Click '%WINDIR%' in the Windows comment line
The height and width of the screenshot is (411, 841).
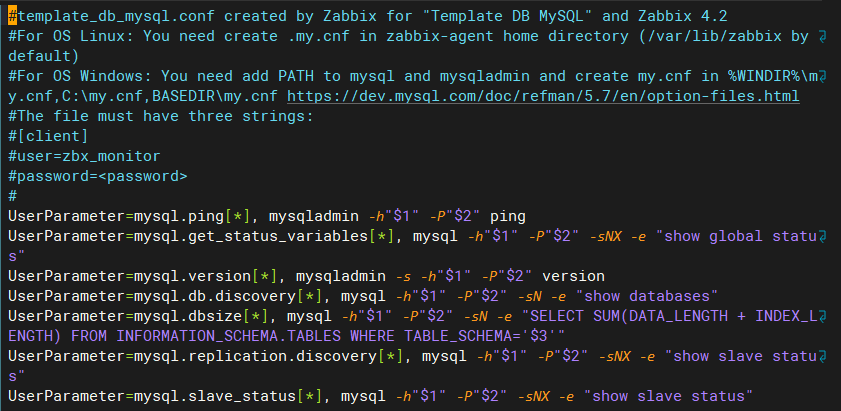tap(764, 77)
